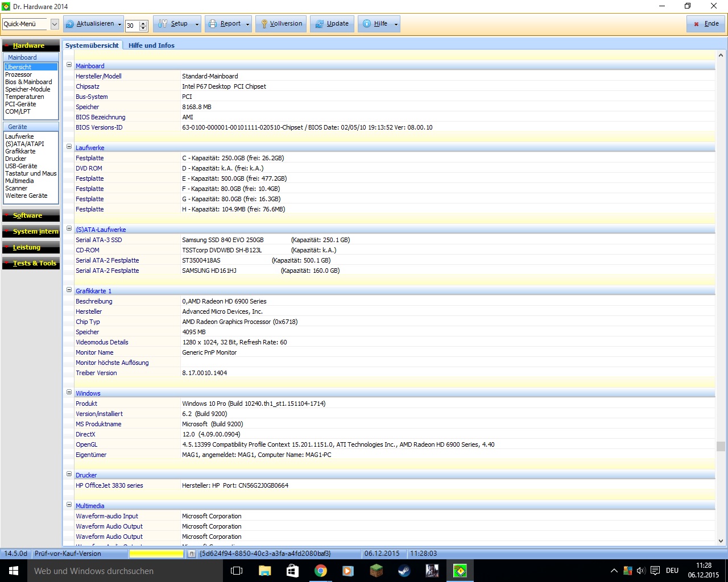
Task: Collapse the Drucker section
Action: pyautogui.click(x=69, y=475)
